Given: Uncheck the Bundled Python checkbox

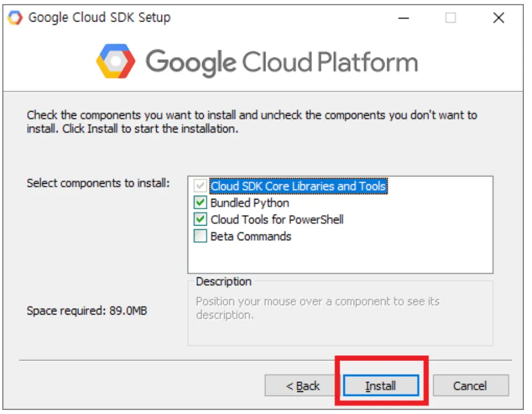Looking at the screenshot, I should pos(200,203).
